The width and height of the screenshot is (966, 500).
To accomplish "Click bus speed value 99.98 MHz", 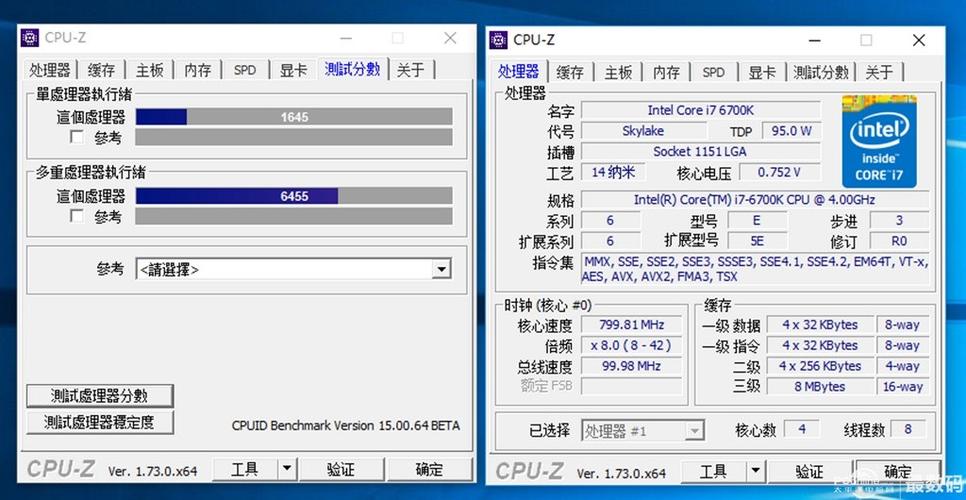I will pyautogui.click(x=631, y=366).
